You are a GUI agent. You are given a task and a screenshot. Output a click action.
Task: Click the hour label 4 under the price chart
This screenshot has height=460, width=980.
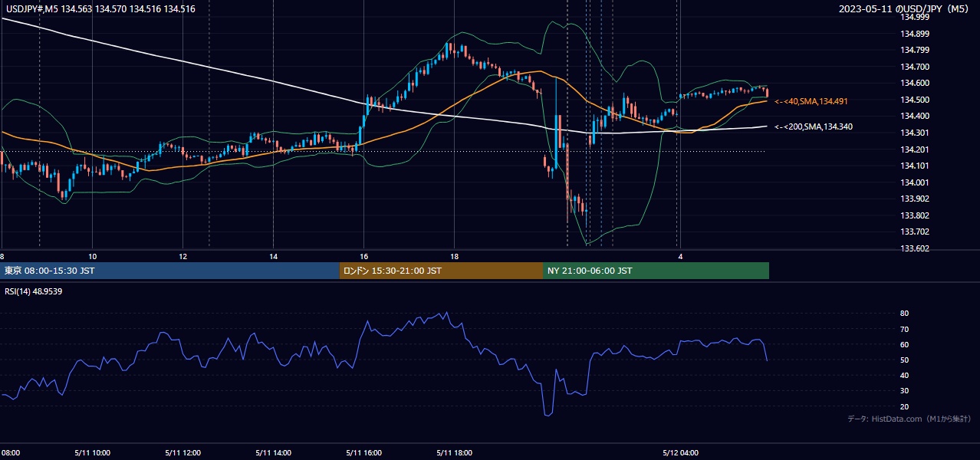click(x=679, y=256)
